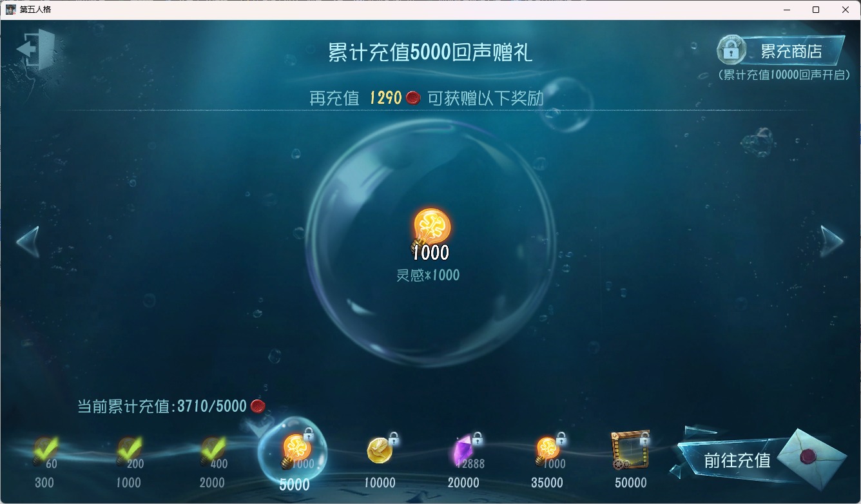This screenshot has width=861, height=504.
Task: Click the 5000 tier number label
Action: (295, 484)
